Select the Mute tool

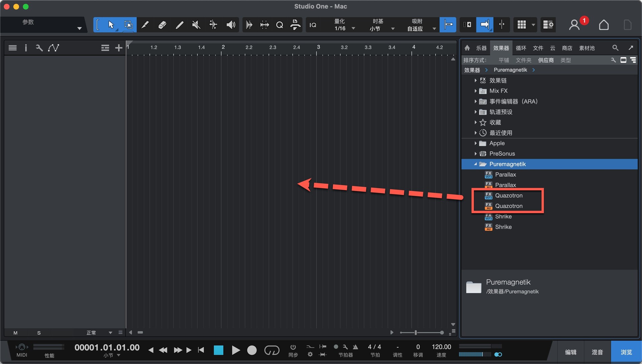point(196,25)
